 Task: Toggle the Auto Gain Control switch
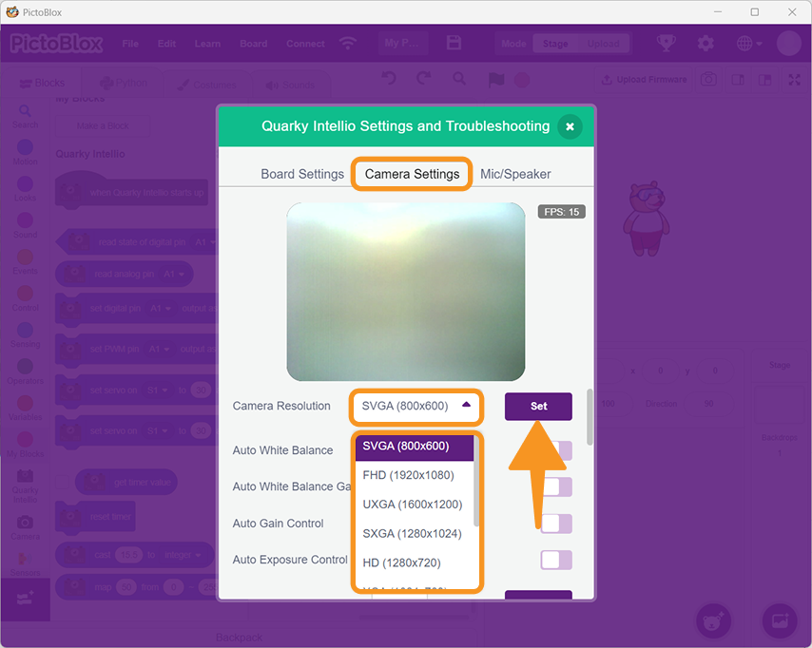coord(556,524)
